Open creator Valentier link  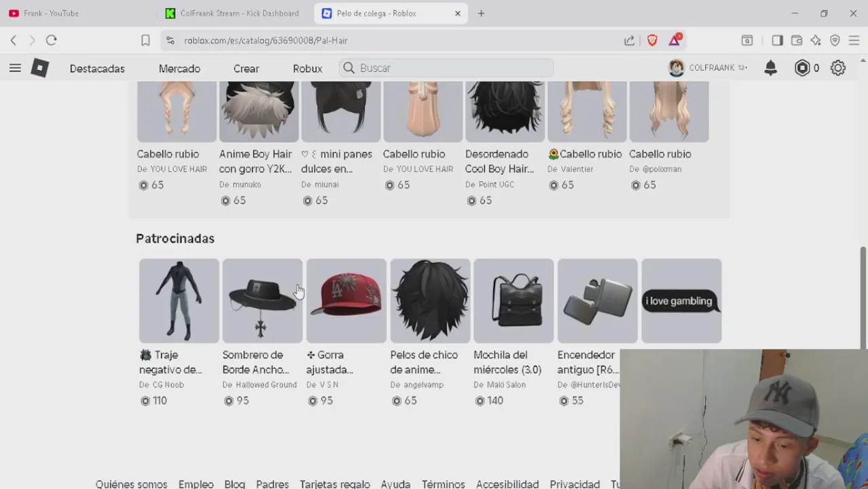[x=577, y=168]
